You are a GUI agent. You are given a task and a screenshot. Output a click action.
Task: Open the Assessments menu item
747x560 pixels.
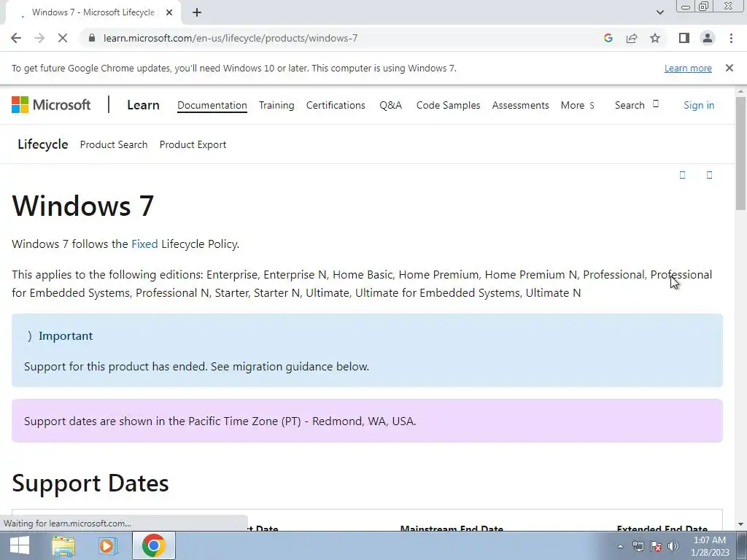[520, 105]
